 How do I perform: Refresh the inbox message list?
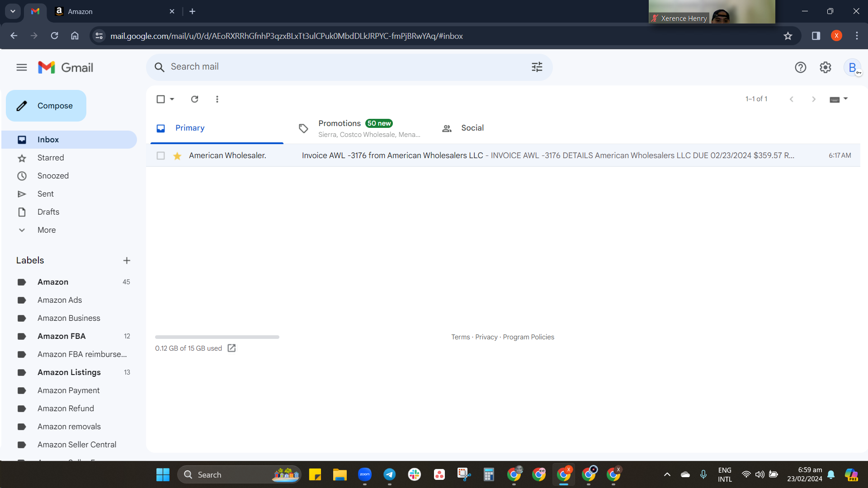pos(194,99)
